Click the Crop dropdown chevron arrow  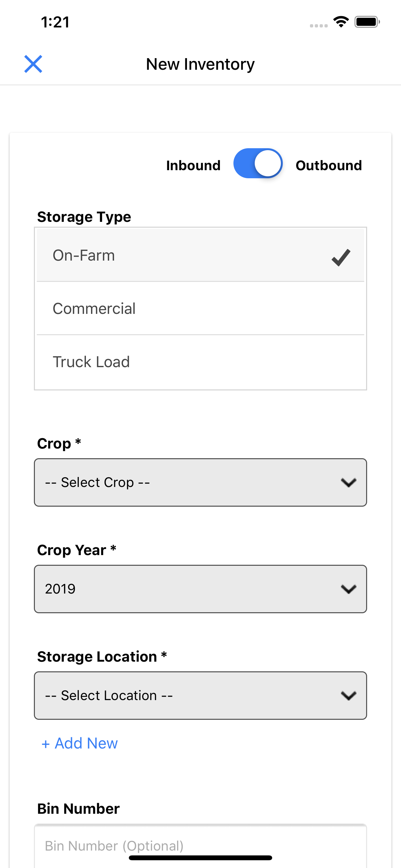tap(348, 482)
